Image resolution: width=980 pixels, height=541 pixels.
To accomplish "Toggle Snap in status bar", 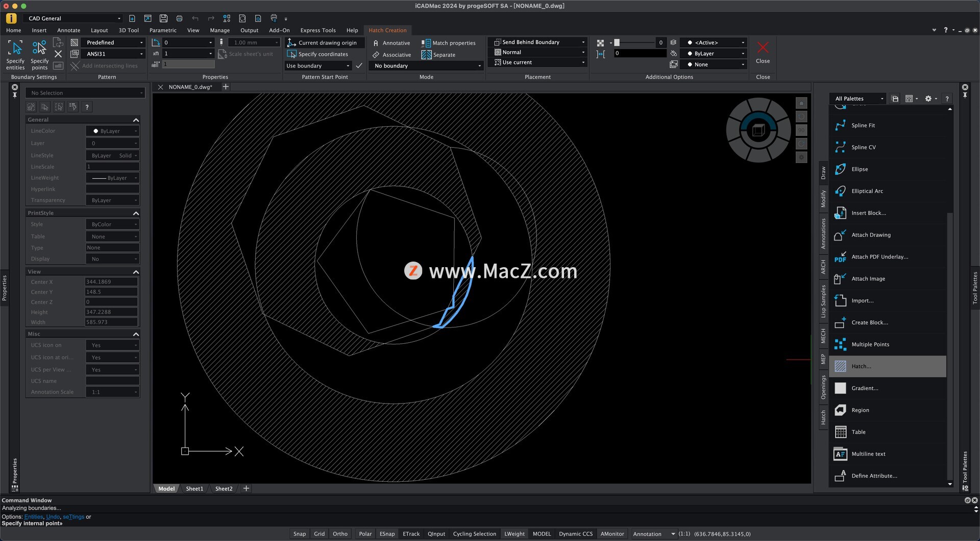I will (x=300, y=534).
